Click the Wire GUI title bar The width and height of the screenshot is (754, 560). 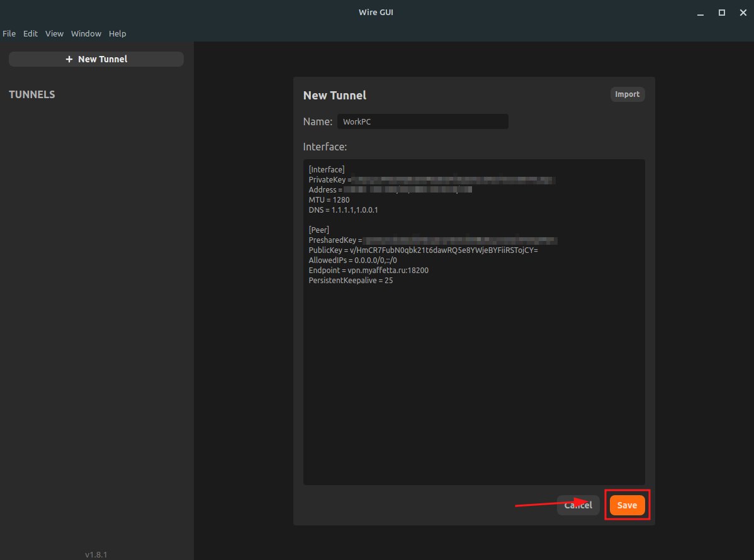tap(376, 12)
